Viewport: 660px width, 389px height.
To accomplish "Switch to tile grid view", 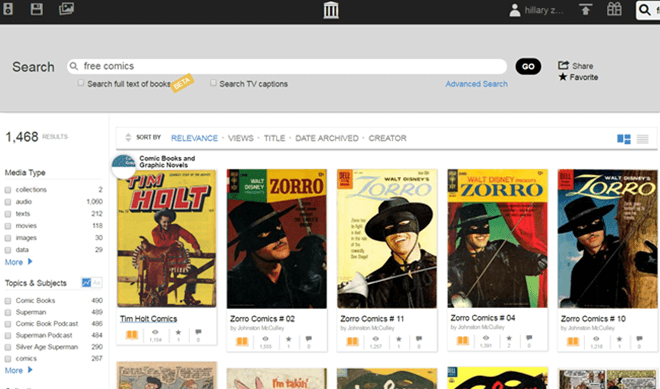I will pyautogui.click(x=623, y=139).
